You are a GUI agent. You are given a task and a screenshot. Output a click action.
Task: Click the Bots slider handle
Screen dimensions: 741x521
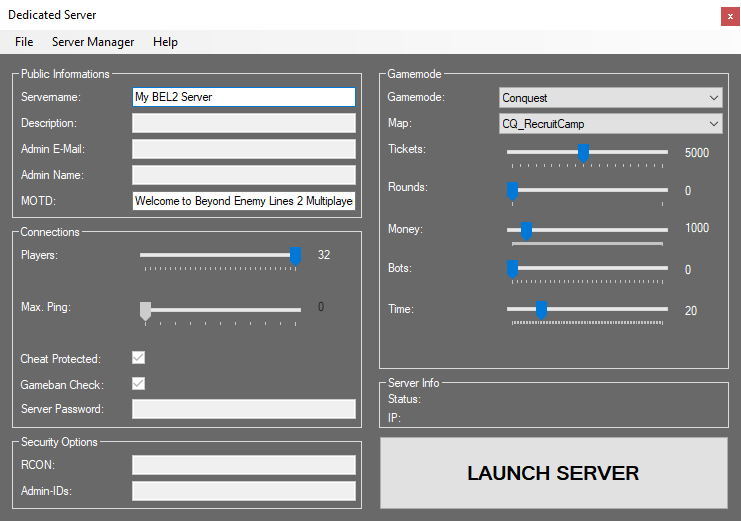512,269
